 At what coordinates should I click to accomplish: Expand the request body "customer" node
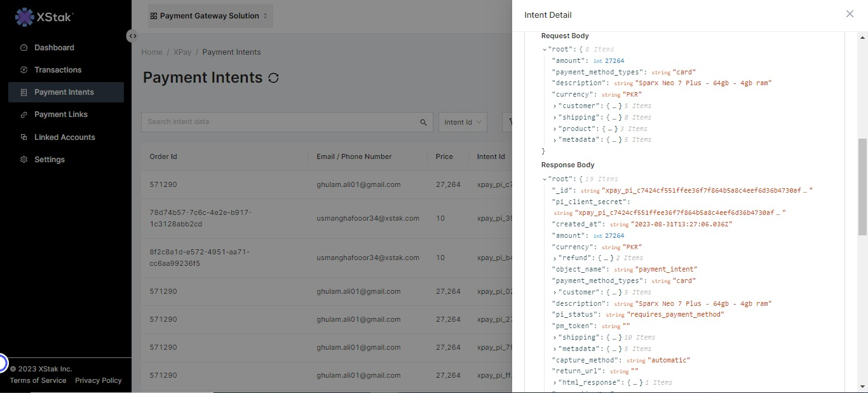555,106
